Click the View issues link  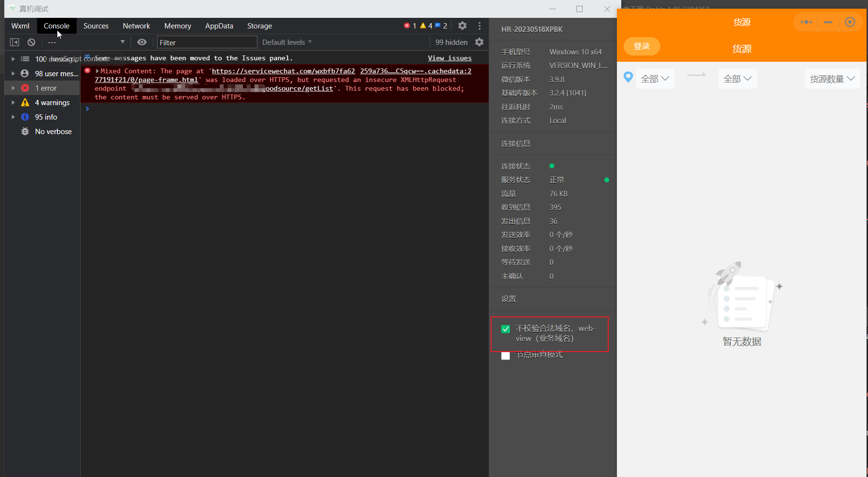pos(450,58)
